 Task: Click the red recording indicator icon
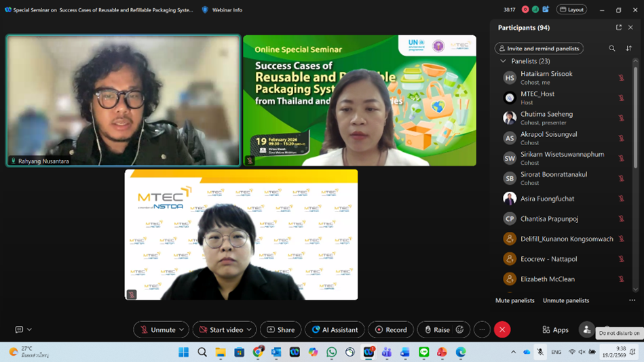pyautogui.click(x=525, y=9)
